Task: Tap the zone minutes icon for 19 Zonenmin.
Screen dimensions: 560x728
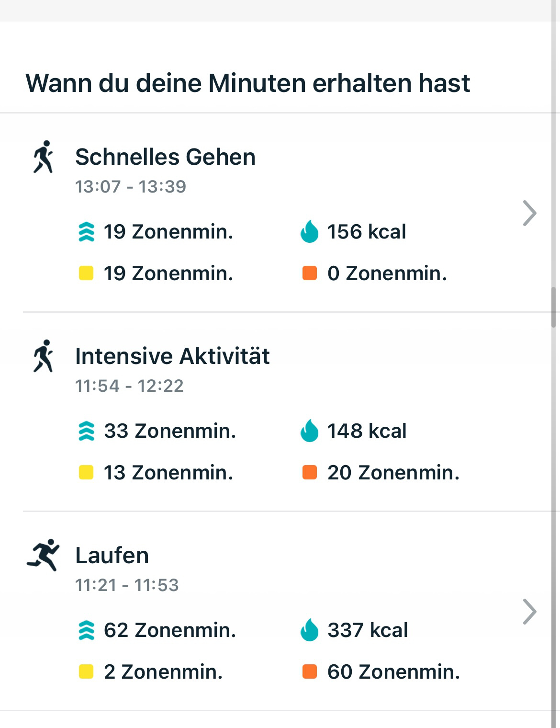Action: (x=86, y=232)
